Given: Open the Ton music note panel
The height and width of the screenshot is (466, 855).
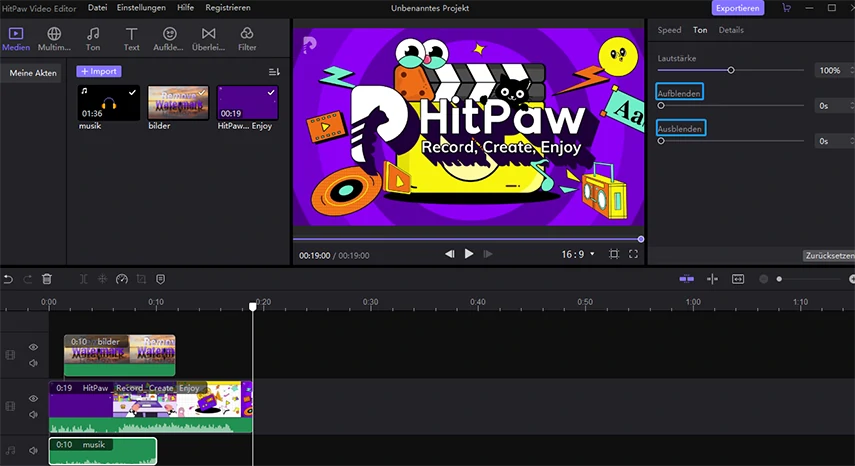Looking at the screenshot, I should pos(93,34).
